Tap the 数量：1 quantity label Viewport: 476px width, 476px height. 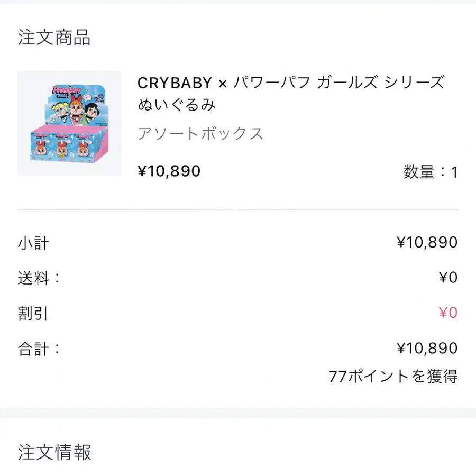[431, 172]
